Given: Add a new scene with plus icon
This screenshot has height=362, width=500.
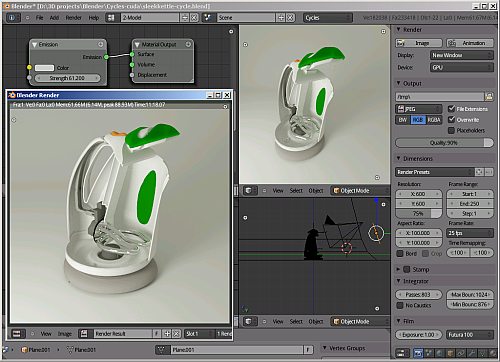Looking at the screenshot, I should (x=281, y=18).
